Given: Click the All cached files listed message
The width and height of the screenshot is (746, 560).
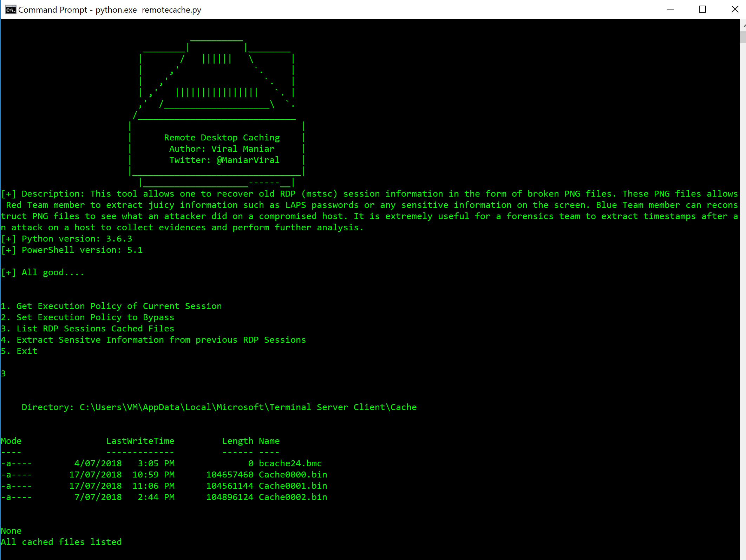Looking at the screenshot, I should (61, 542).
